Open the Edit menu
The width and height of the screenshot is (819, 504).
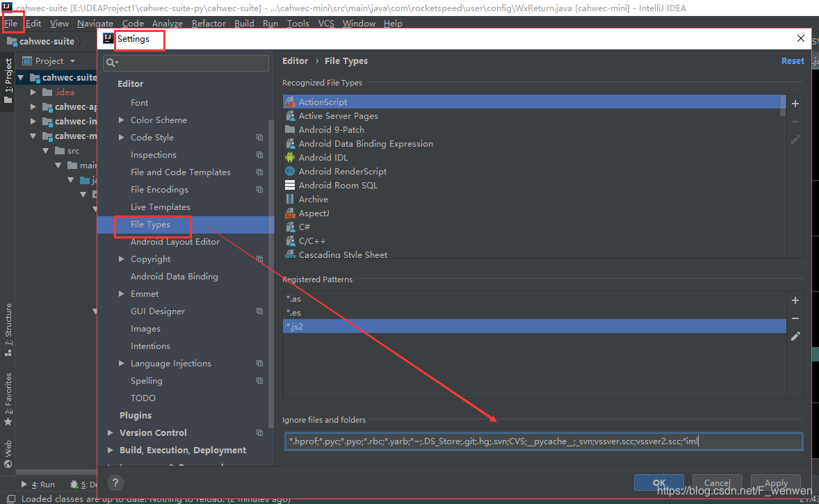click(x=33, y=24)
